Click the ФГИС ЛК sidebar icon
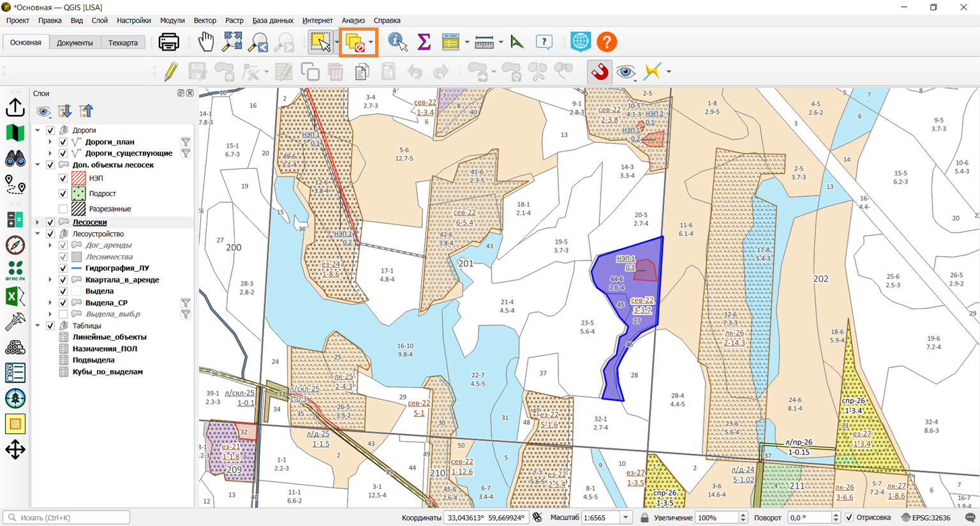 coord(15,271)
